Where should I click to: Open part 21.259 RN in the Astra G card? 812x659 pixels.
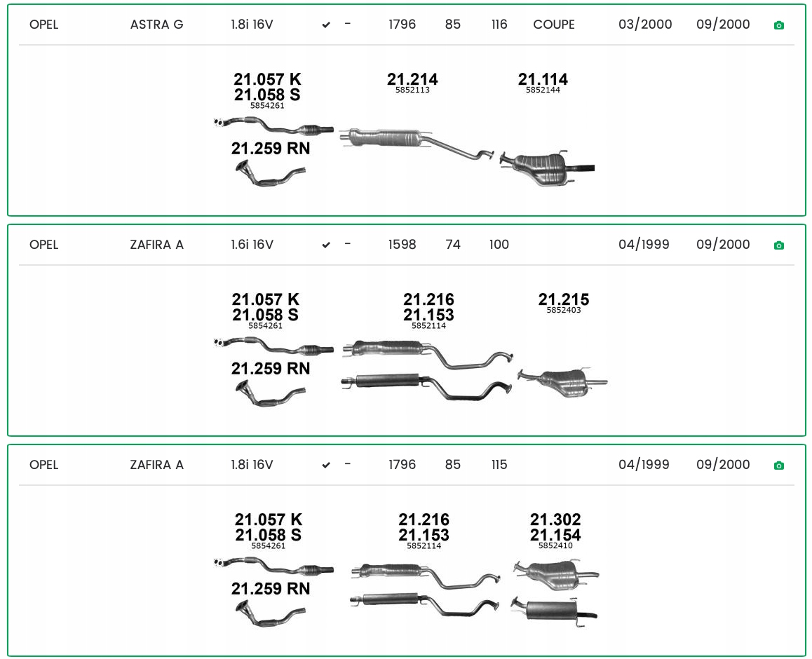[271, 149]
